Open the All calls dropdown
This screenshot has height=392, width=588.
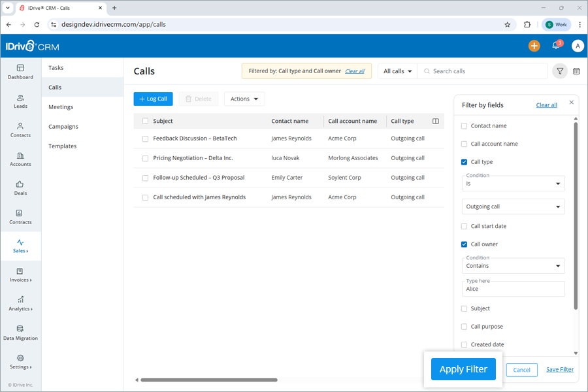(x=397, y=71)
